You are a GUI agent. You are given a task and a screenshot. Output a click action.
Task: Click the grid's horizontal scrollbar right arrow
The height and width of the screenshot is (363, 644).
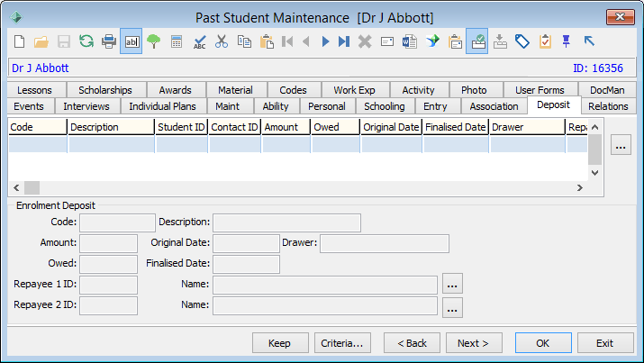point(579,187)
